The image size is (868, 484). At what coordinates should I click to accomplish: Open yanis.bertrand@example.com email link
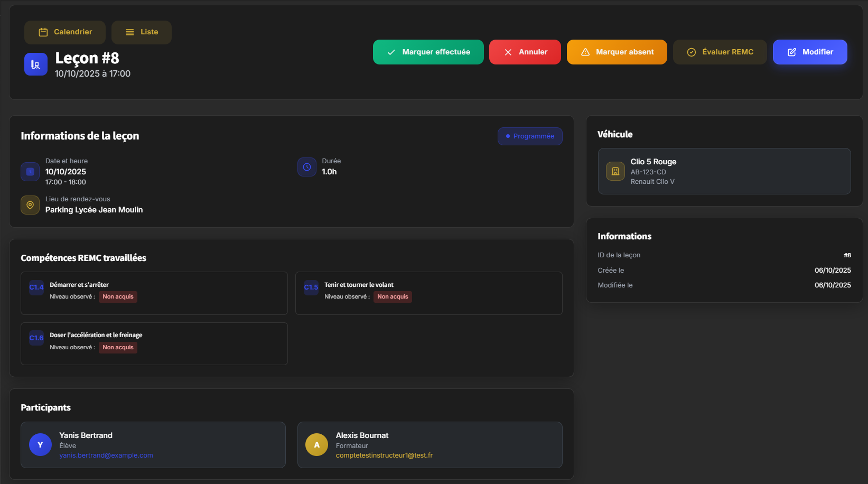tap(106, 455)
